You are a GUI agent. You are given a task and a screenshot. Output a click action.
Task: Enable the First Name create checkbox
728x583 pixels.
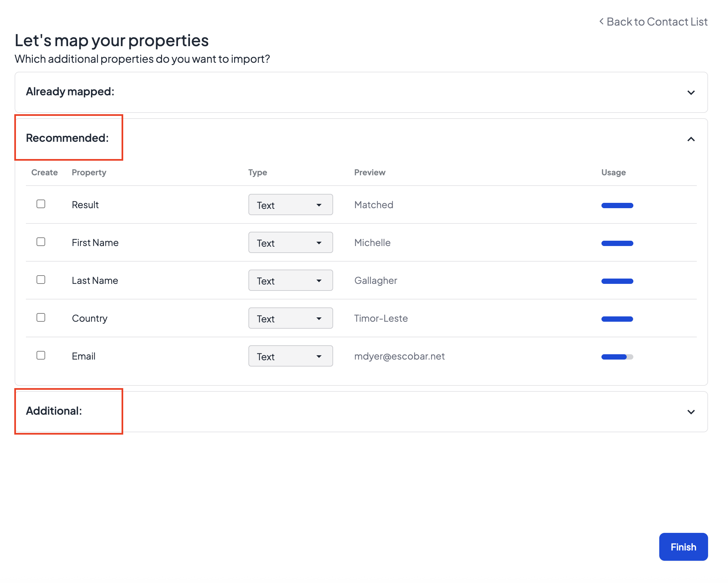41,242
